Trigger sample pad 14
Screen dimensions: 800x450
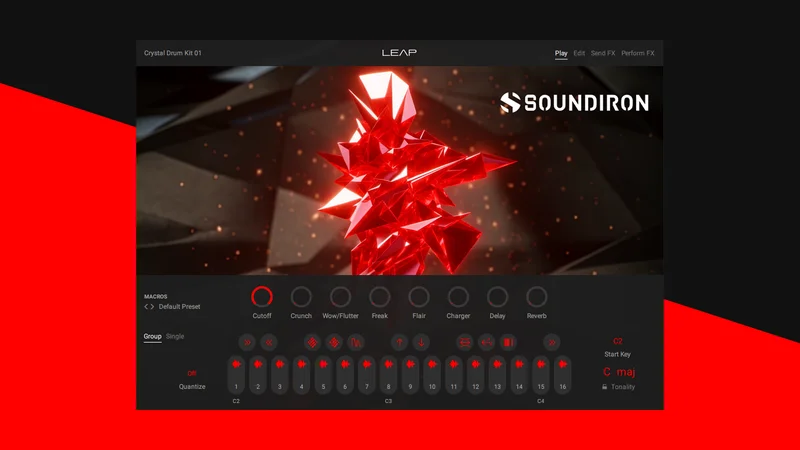pyautogui.click(x=519, y=374)
